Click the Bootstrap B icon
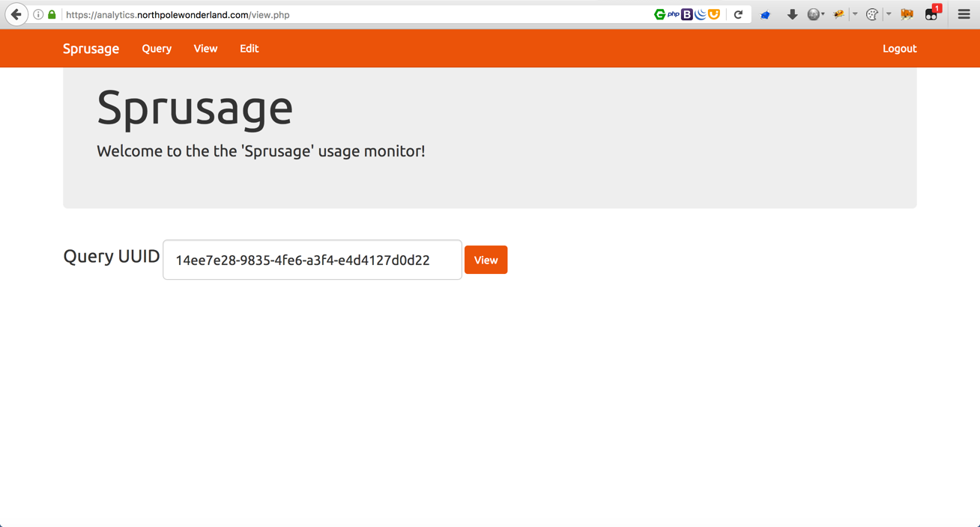 (x=687, y=14)
